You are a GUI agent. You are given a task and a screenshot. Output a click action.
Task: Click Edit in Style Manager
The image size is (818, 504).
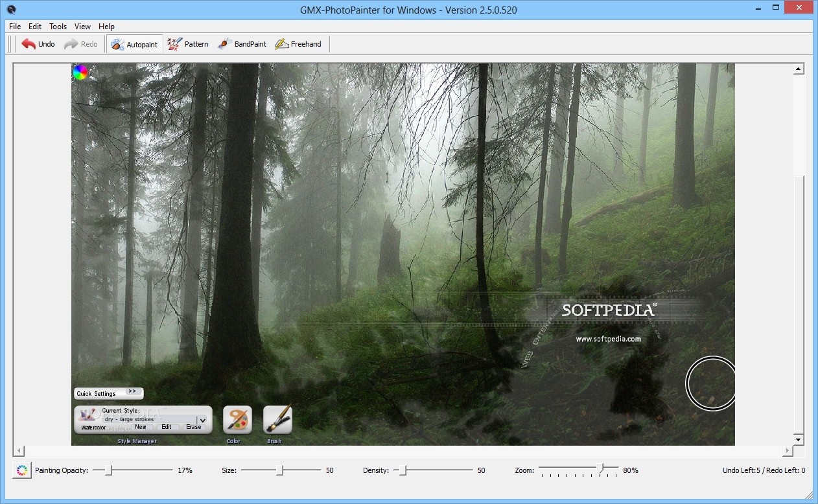pos(167,427)
